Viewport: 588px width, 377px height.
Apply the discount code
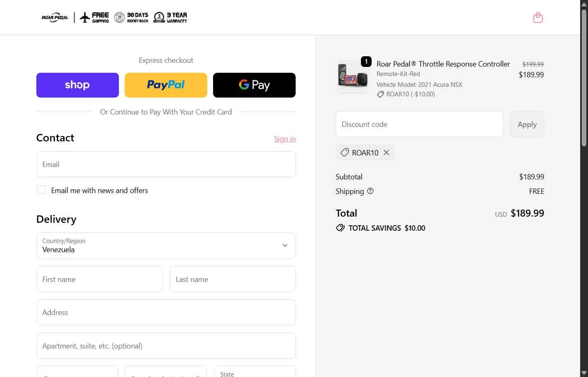(x=527, y=124)
